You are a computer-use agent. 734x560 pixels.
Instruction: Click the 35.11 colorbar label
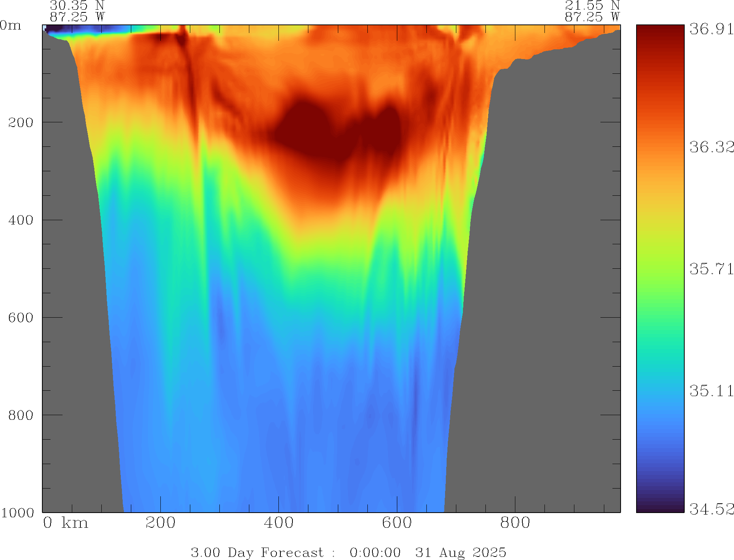[711, 391]
